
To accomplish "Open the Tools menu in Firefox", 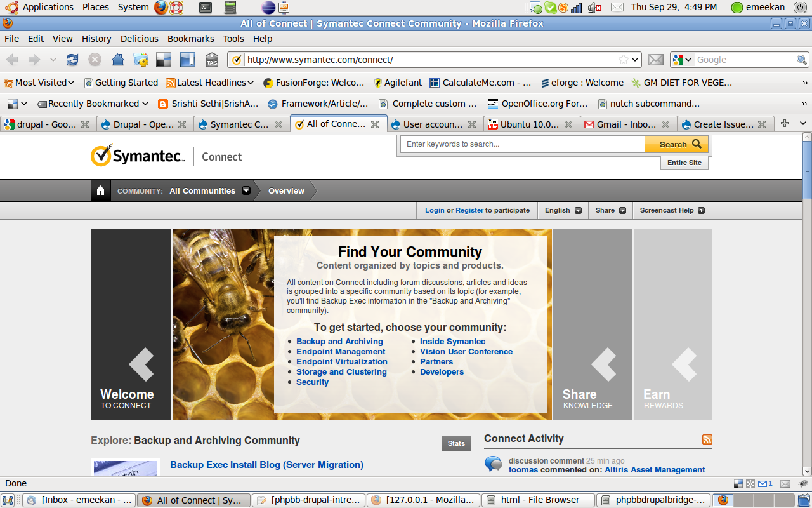I will pos(233,39).
